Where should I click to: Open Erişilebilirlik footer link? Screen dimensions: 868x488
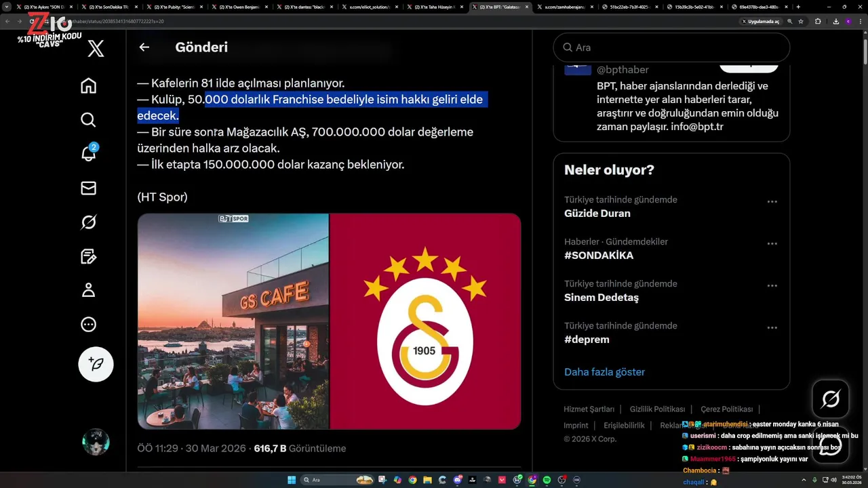click(624, 426)
